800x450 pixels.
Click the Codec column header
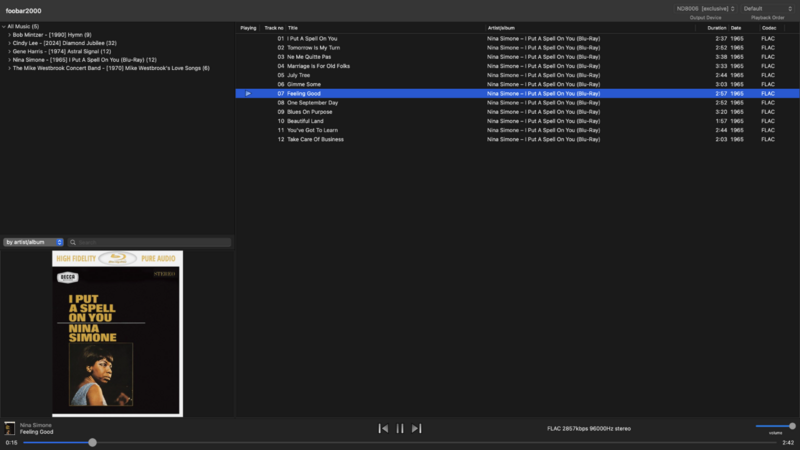[768, 28]
